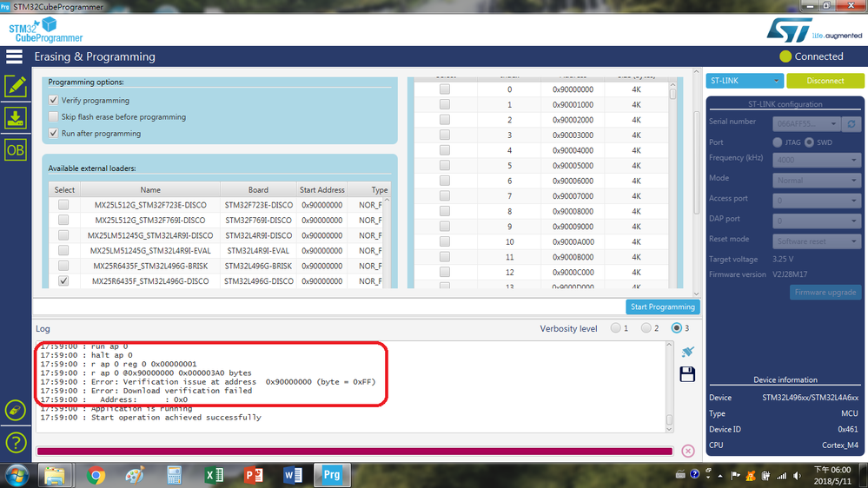Save the log with floppy disk icon

[x=687, y=374]
